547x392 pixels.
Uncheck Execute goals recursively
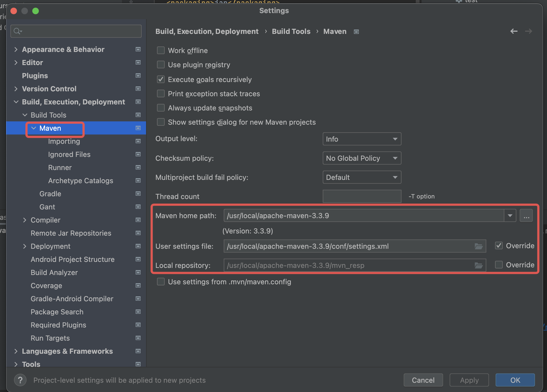click(x=161, y=80)
